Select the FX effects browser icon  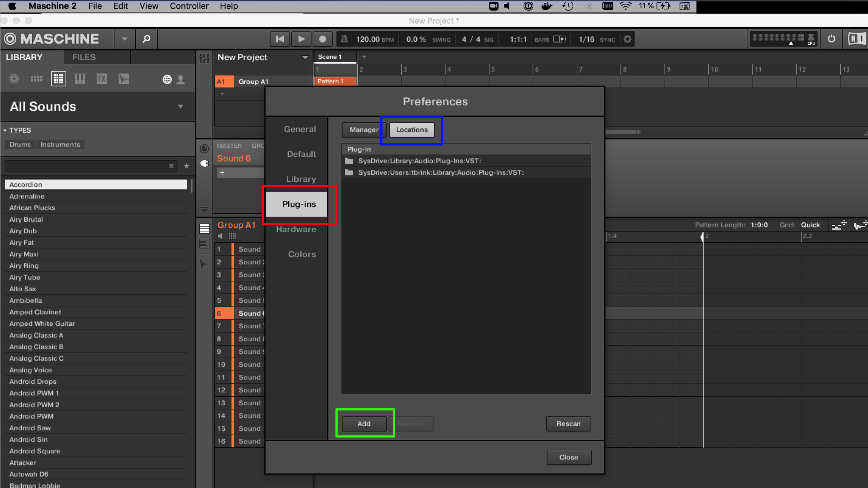click(x=102, y=79)
